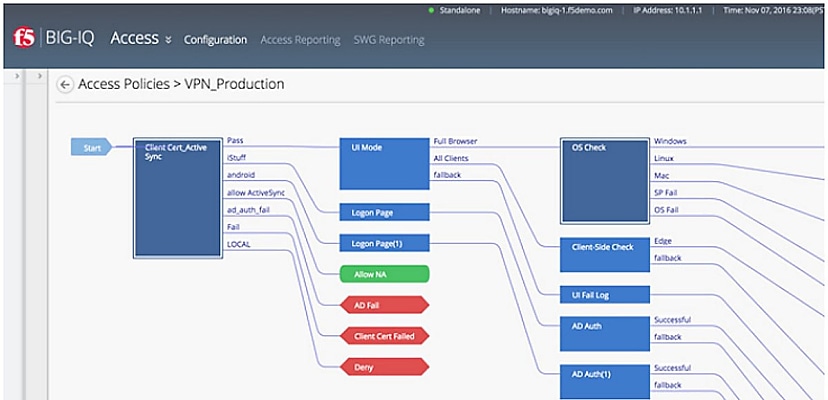Screen dimensions: 828x400
Task: Click the Linux branch label
Action: pos(664,158)
